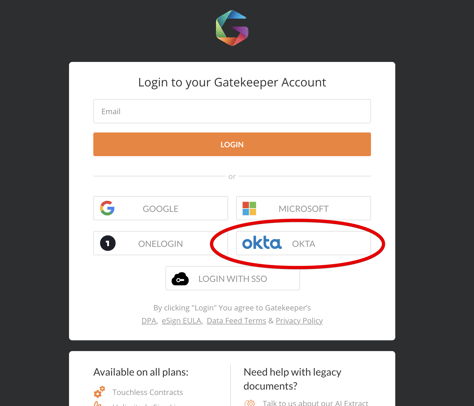
Task: Click the blue okta wordmark logo
Action: tap(262, 243)
